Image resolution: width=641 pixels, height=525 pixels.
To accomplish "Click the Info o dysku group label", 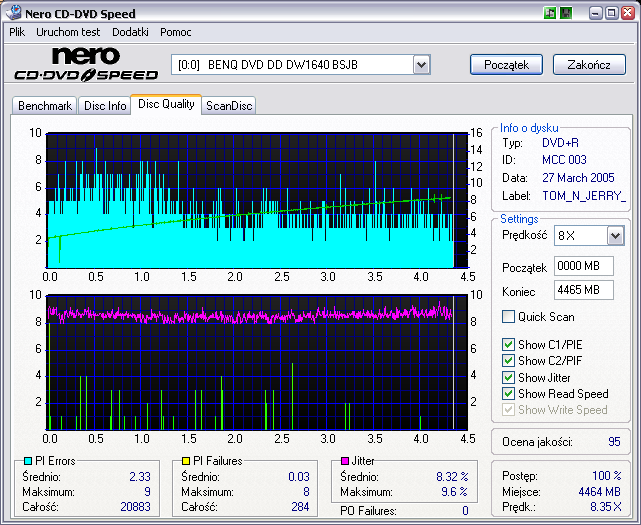I will click(x=529, y=128).
